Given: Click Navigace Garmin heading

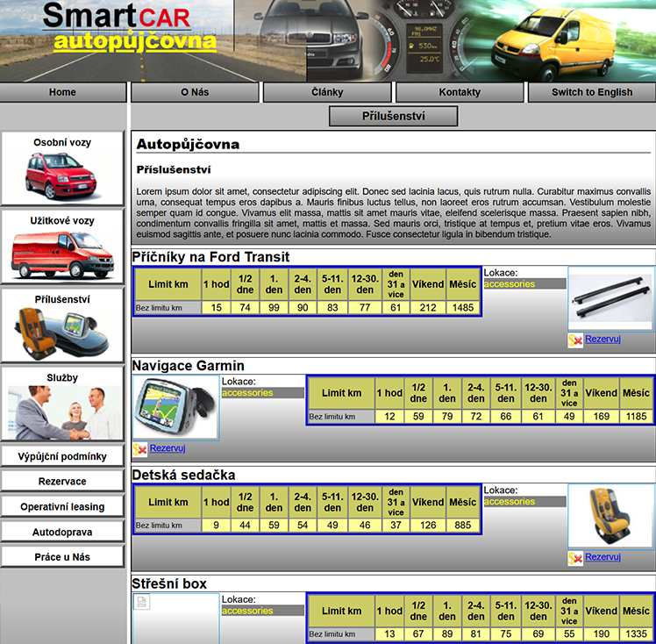Looking at the screenshot, I should (x=188, y=366).
